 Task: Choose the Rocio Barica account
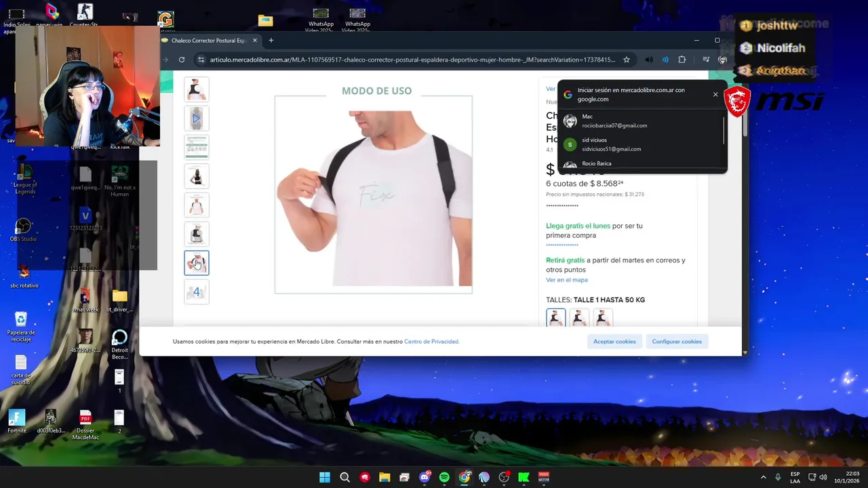641,164
